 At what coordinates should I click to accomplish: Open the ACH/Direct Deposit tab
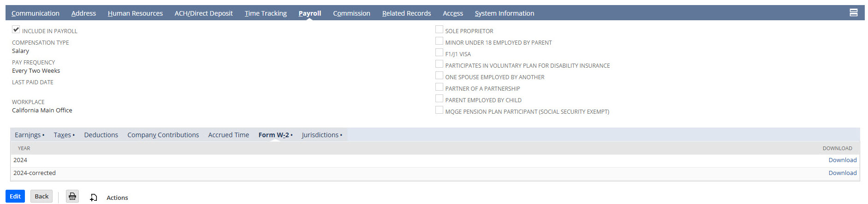[x=203, y=13]
